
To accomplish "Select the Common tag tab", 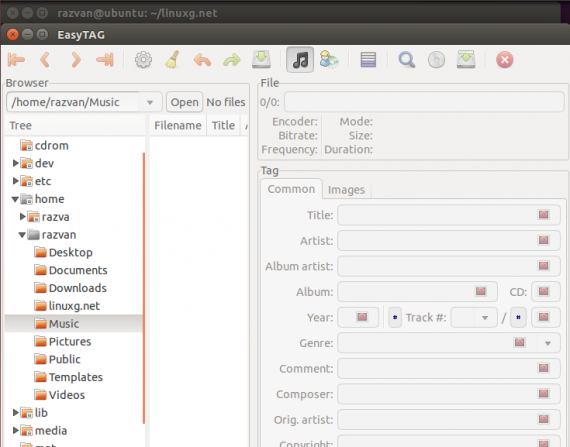I will (291, 189).
